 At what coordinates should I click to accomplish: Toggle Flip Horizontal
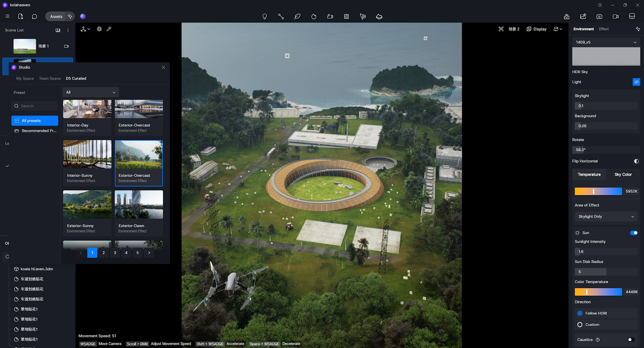pyautogui.click(x=636, y=161)
